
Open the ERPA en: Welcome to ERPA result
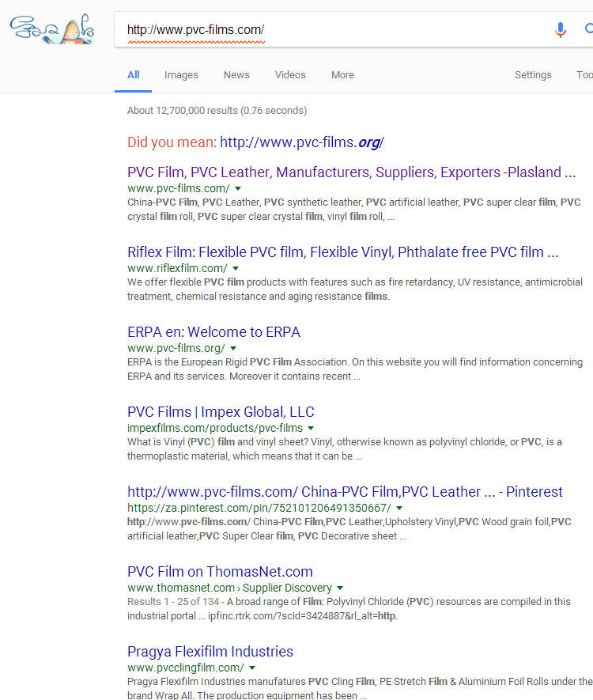(213, 332)
